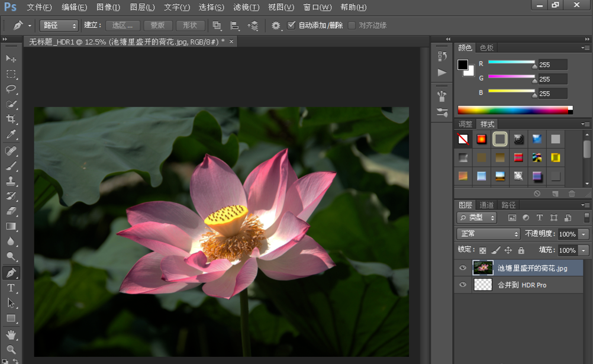Select the Hand tool
This screenshot has height=364, width=593.
[11, 335]
